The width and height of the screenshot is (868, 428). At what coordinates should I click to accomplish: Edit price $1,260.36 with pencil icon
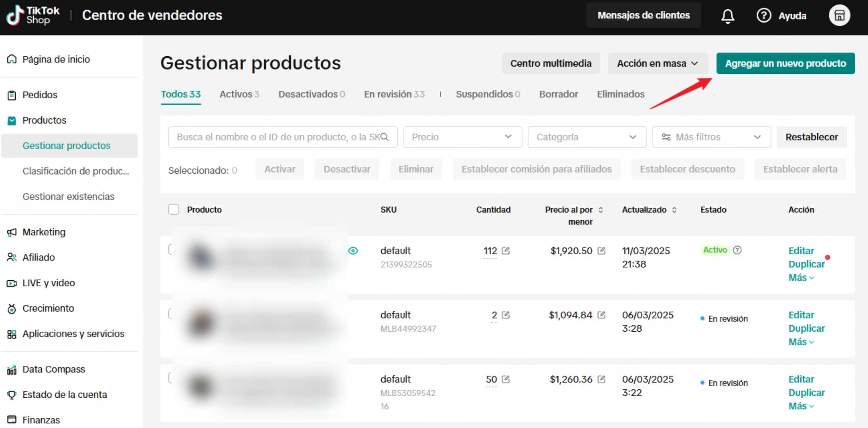601,379
